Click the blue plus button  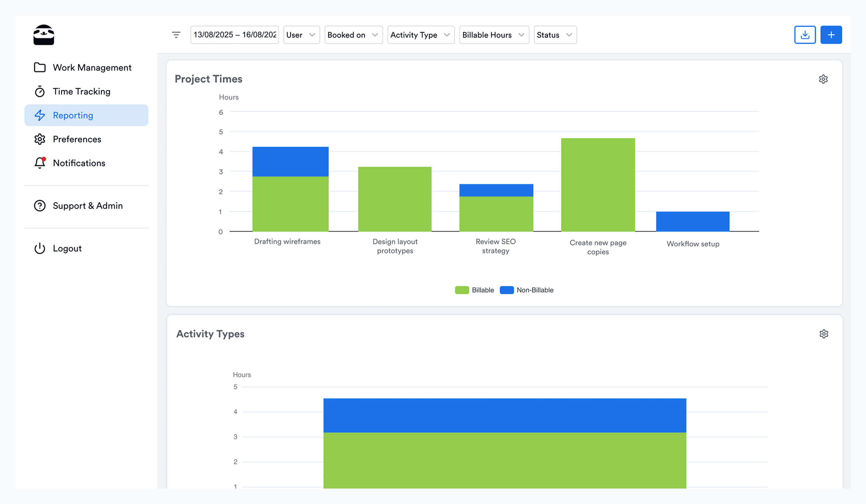(831, 34)
